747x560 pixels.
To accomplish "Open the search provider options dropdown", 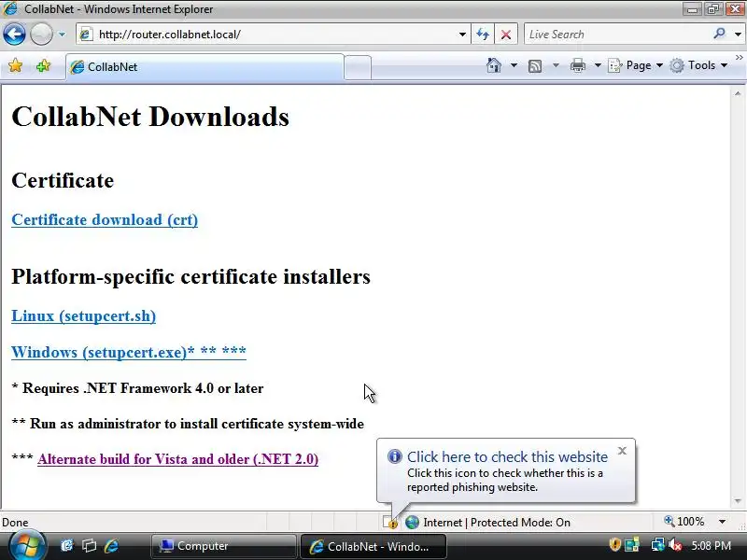I will click(x=738, y=35).
